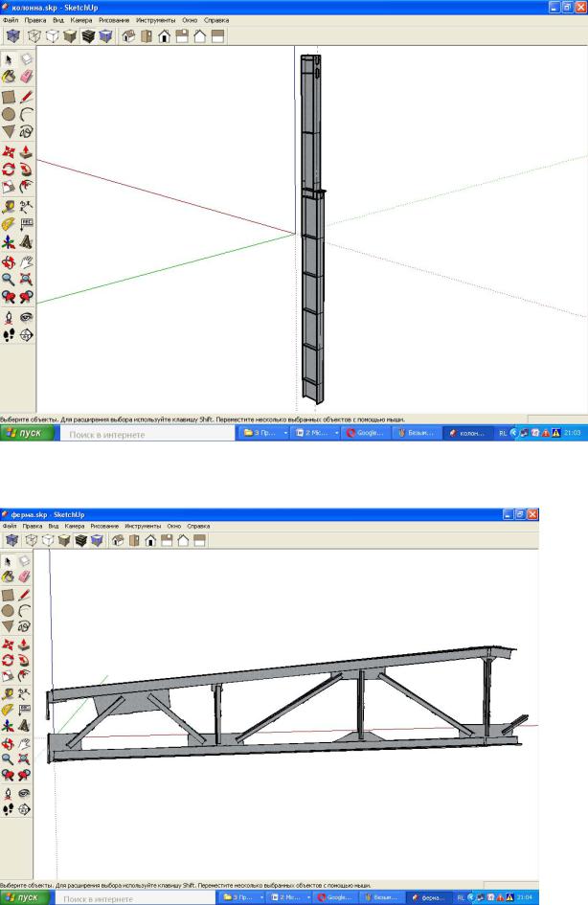Expand the 2 Mic... group in upper taskbar
Screen dimensions: 588x905
click(x=315, y=433)
